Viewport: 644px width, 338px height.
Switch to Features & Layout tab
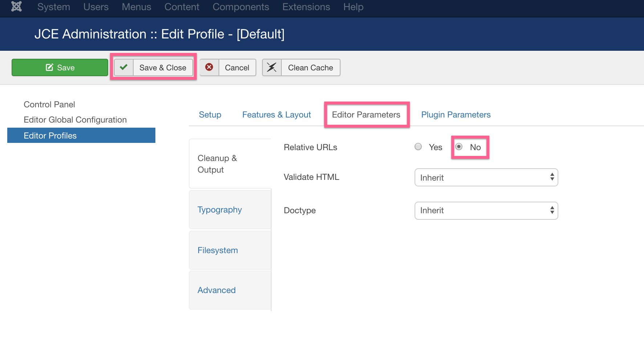tap(277, 115)
